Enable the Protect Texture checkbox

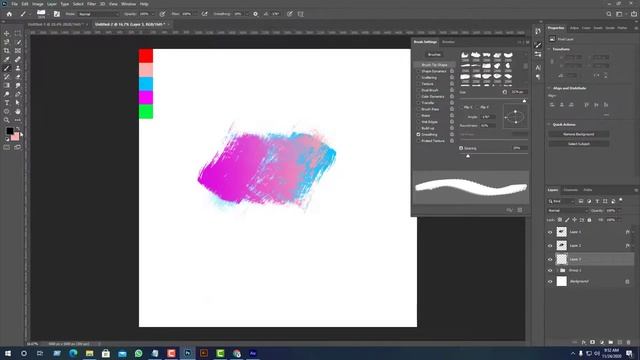[x=418, y=141]
